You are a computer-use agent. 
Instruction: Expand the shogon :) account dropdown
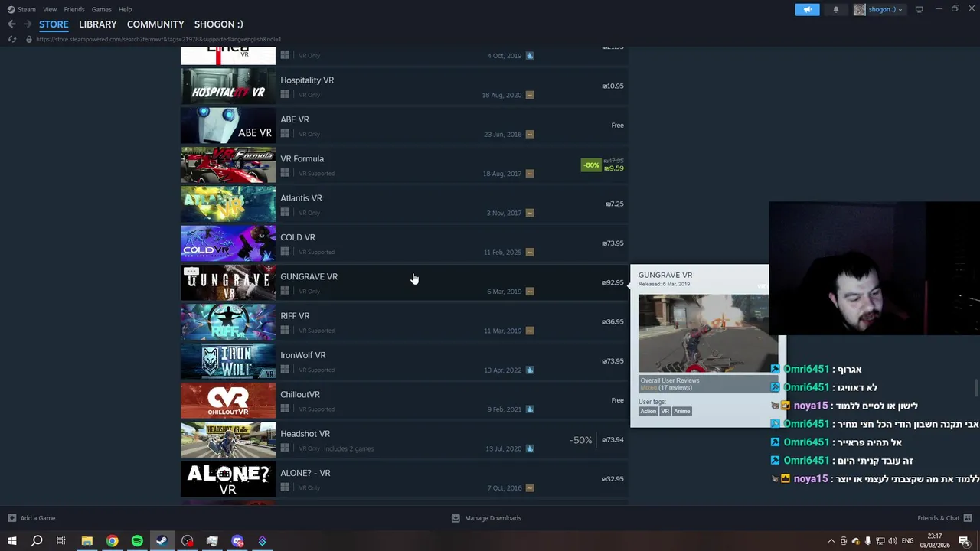click(879, 9)
